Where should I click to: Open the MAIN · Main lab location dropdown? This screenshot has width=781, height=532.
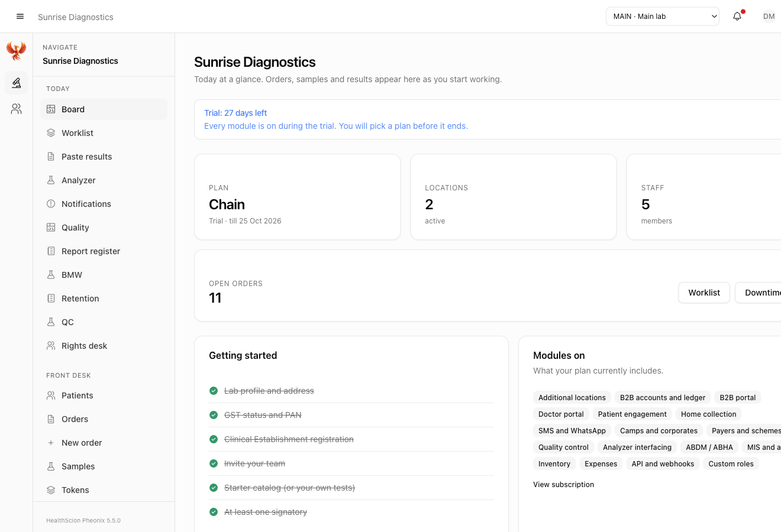pyautogui.click(x=663, y=17)
